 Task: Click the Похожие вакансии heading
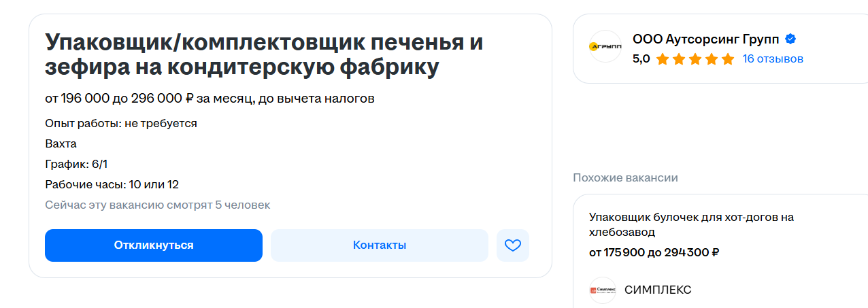[x=625, y=178]
